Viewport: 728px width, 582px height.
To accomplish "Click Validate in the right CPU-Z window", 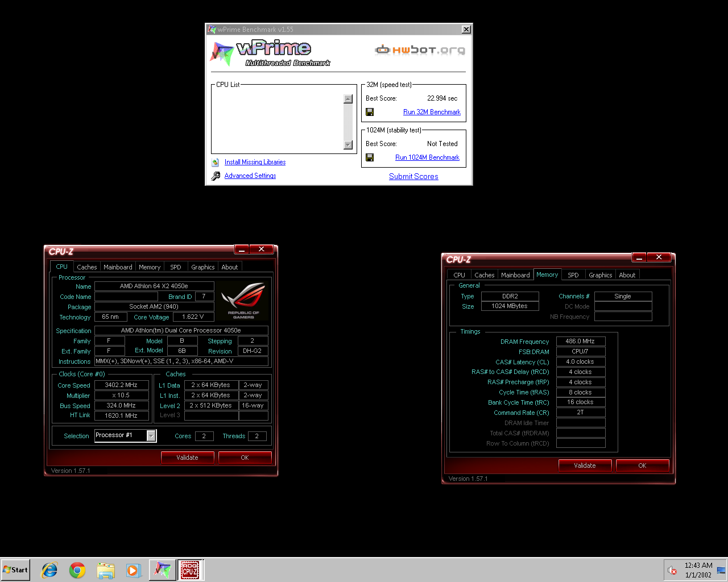I will click(x=585, y=465).
